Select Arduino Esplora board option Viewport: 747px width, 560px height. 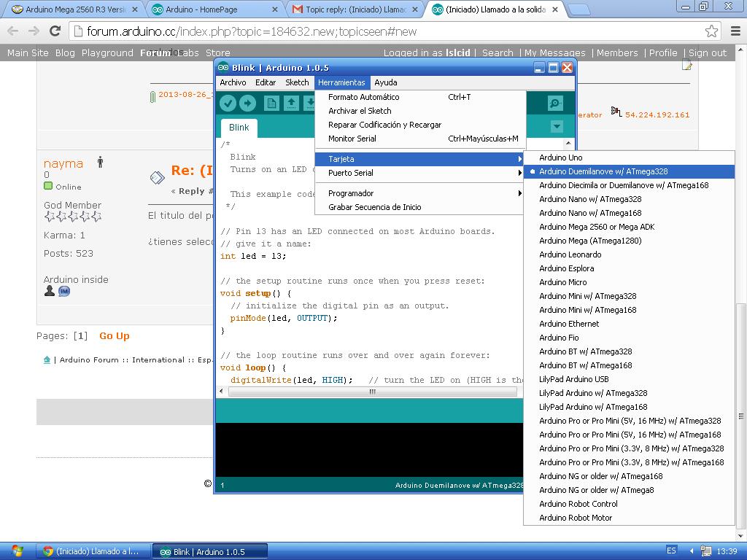click(x=629, y=268)
